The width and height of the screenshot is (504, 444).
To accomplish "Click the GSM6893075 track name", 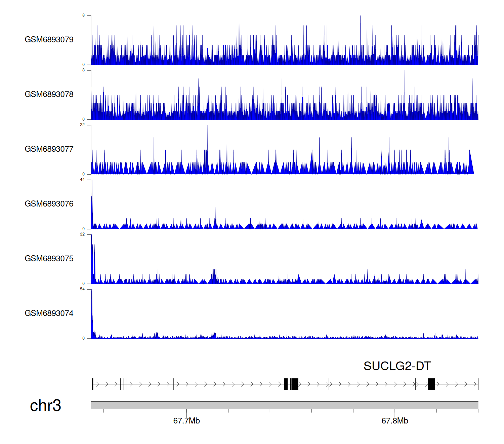I will 49,259.
